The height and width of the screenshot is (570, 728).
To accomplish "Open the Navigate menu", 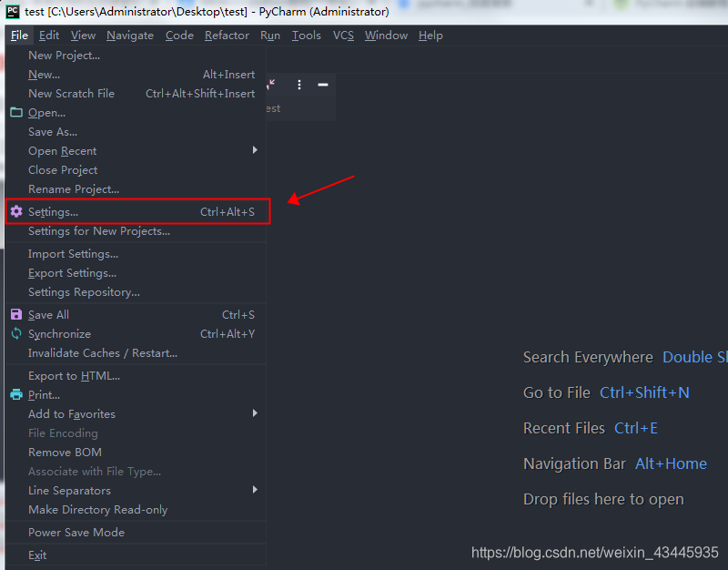I will pyautogui.click(x=130, y=36).
